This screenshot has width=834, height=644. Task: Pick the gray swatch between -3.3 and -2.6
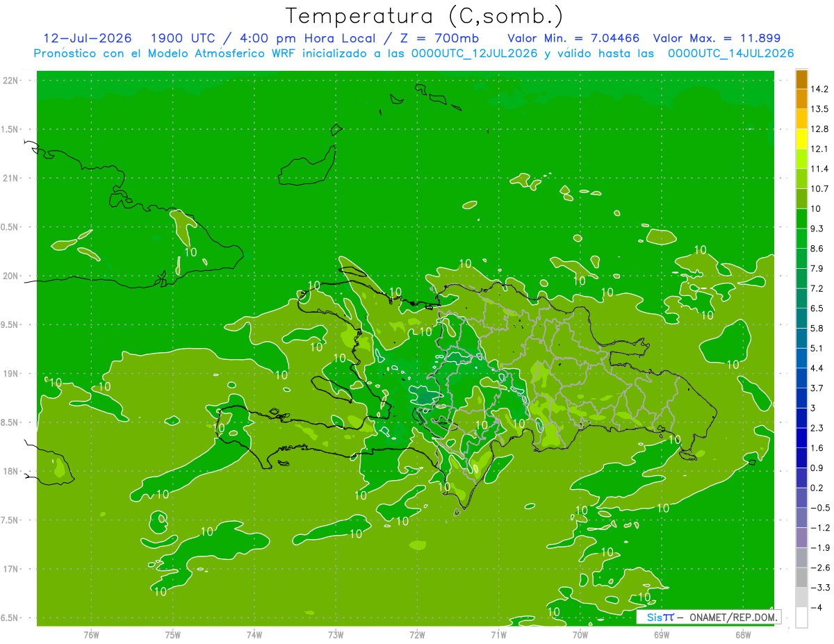coord(801,577)
